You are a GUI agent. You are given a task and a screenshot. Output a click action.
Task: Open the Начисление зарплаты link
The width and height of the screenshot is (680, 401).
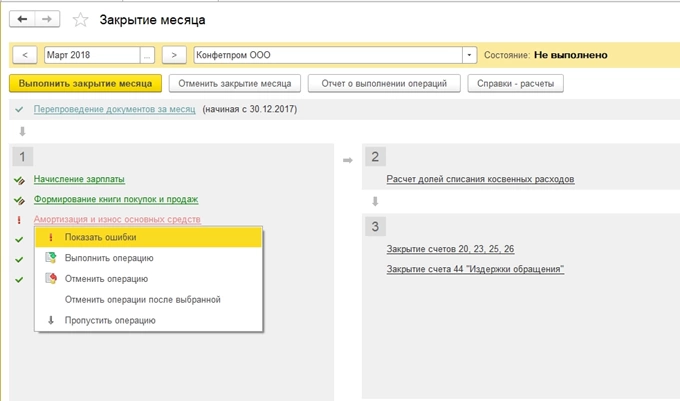click(79, 179)
